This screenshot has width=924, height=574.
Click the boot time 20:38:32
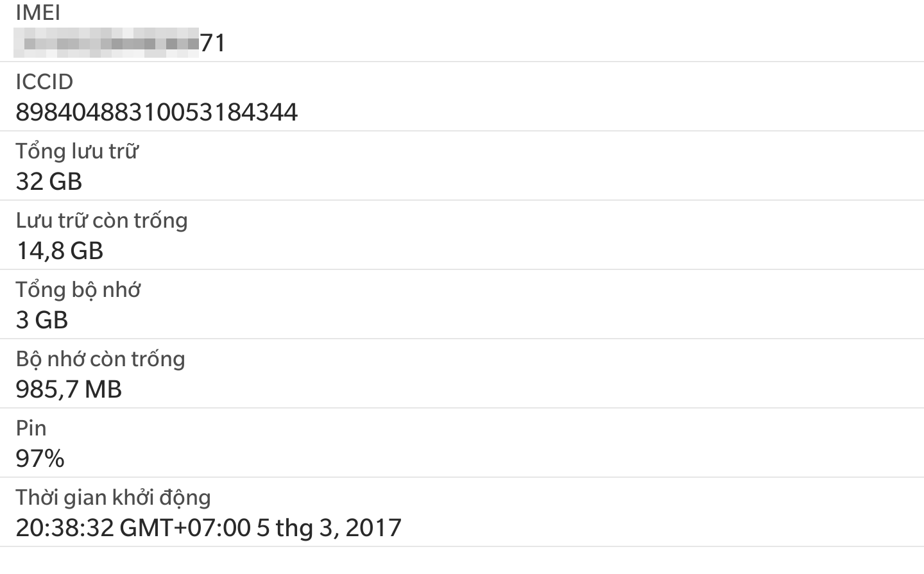pos(64,528)
